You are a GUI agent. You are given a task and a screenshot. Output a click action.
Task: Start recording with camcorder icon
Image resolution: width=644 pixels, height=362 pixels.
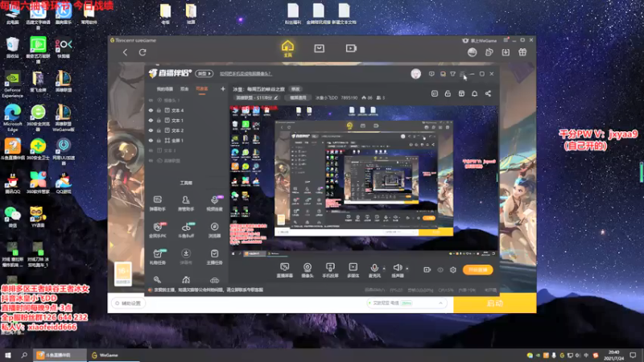(x=427, y=269)
